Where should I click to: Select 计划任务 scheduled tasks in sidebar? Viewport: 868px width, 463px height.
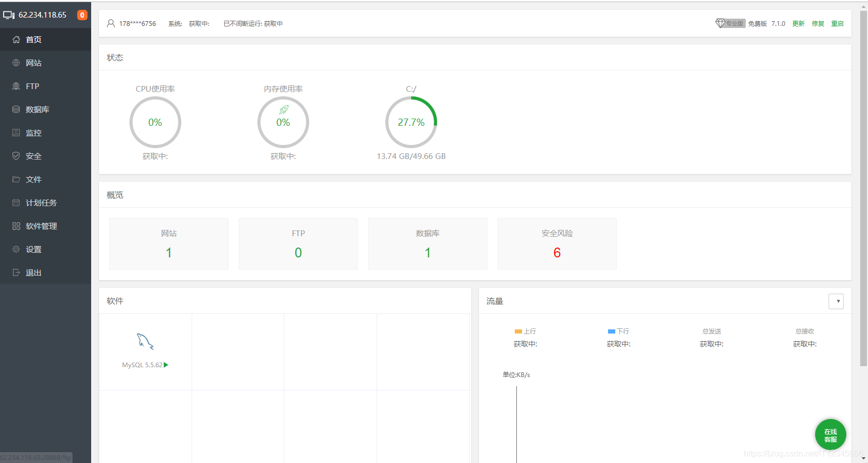46,202
